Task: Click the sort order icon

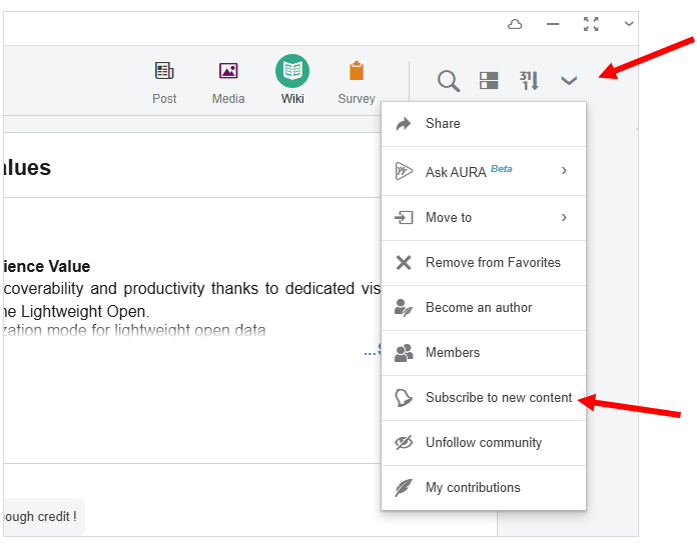Action: tap(529, 81)
